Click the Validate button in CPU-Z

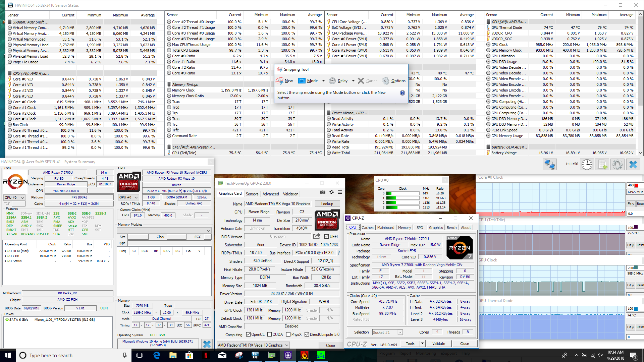coord(438,344)
